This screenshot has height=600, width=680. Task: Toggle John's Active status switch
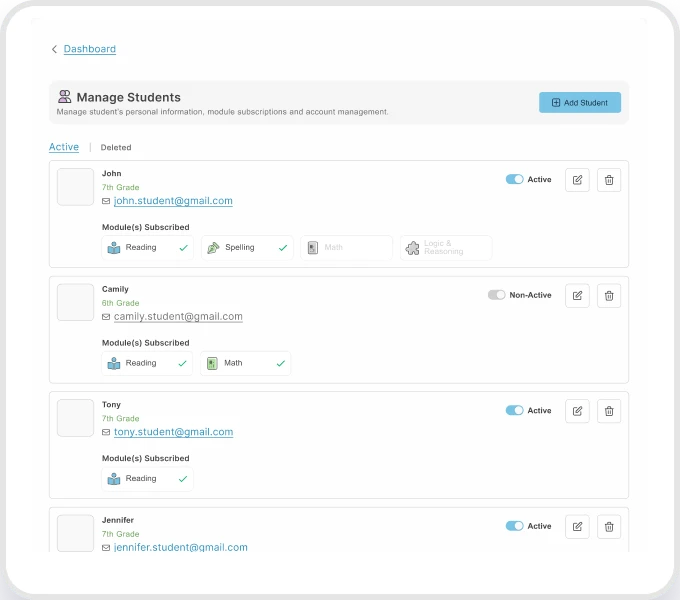point(514,180)
